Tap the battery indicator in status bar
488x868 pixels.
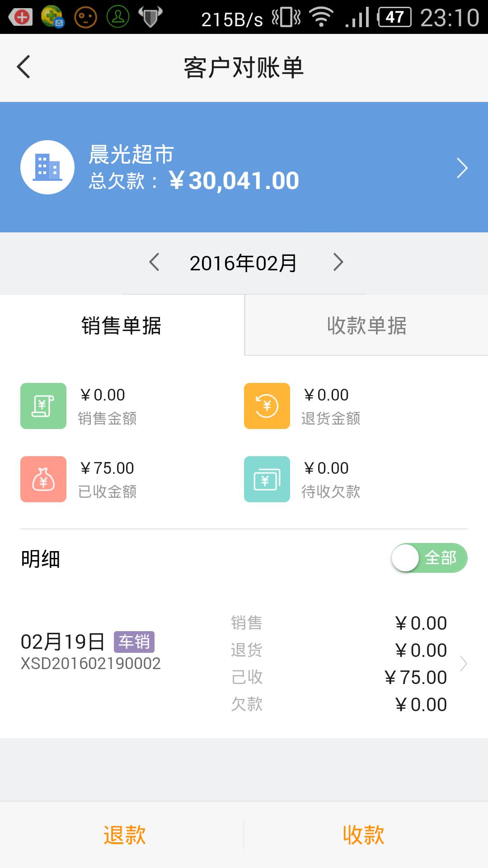(394, 17)
